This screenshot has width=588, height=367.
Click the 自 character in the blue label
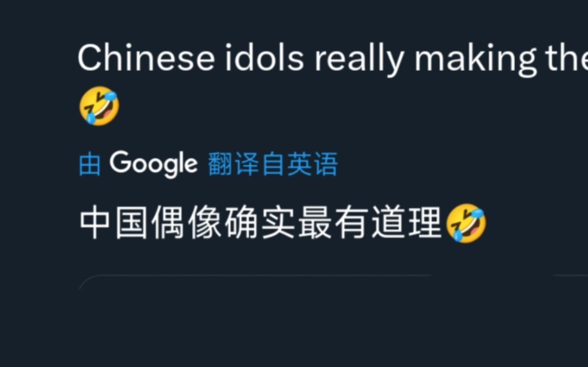(273, 164)
